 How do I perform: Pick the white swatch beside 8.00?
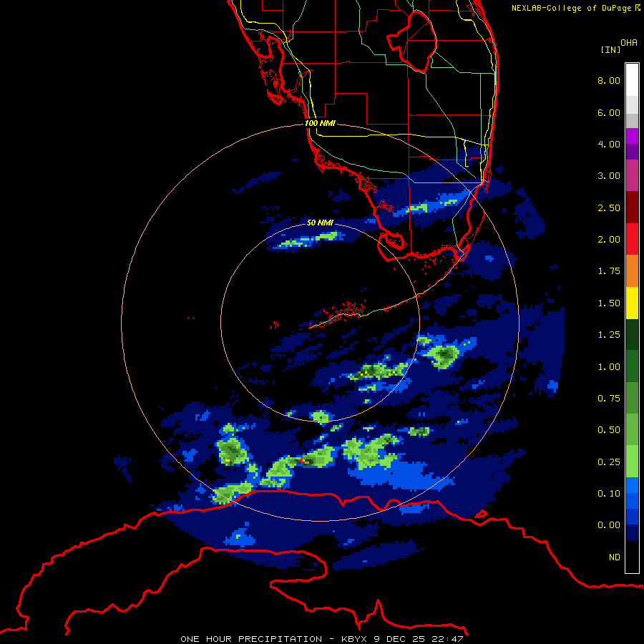(x=632, y=80)
